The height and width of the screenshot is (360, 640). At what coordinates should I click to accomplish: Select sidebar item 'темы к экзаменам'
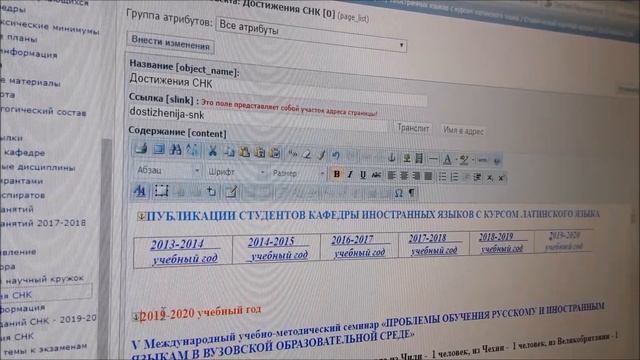(x=44, y=348)
